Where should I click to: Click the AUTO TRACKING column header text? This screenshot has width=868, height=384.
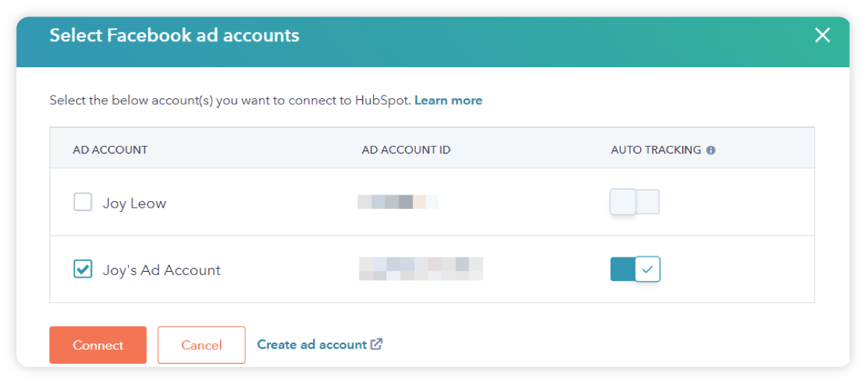tap(655, 150)
